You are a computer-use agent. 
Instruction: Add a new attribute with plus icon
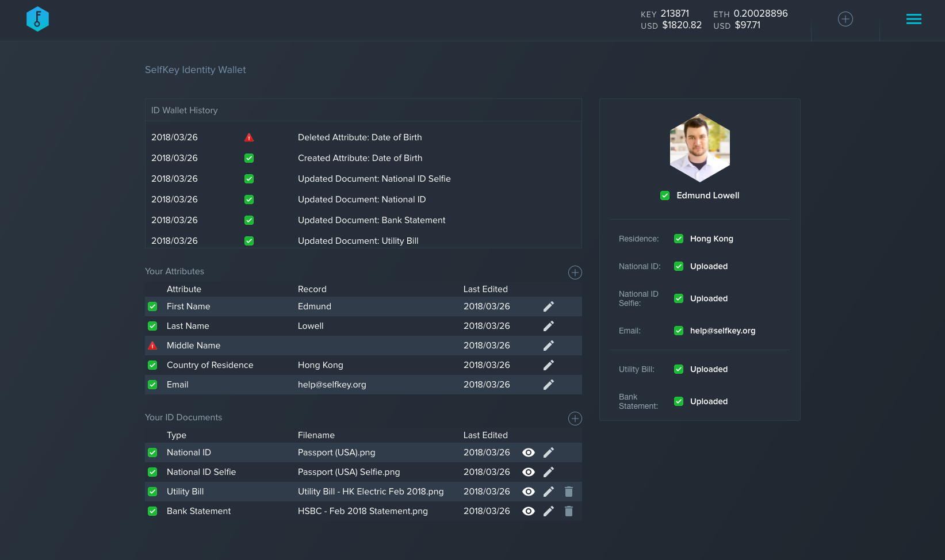tap(575, 273)
